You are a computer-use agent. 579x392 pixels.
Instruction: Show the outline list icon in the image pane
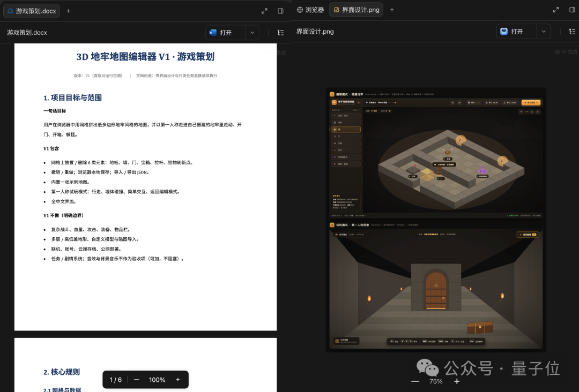572,32
